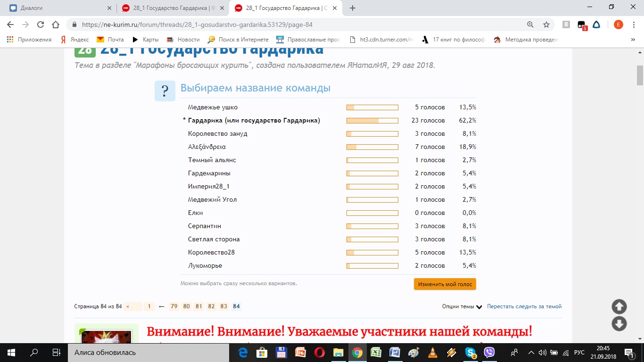
Task: Go back to the previous page
Action: click(10, 25)
